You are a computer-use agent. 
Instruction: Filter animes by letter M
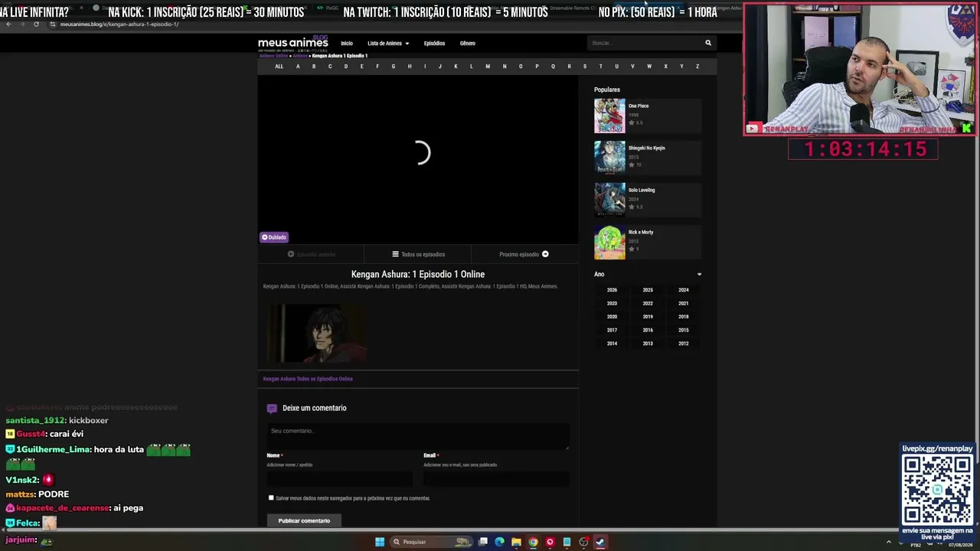(488, 67)
